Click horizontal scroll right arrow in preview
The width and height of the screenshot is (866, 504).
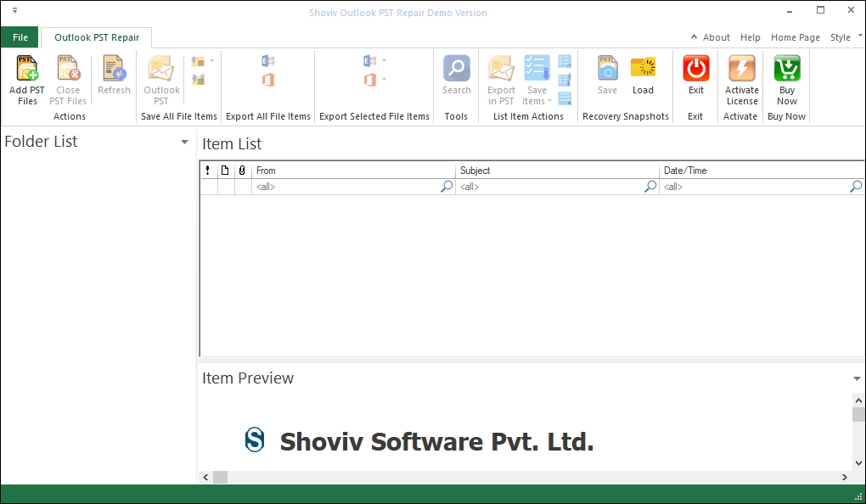pos(845,477)
